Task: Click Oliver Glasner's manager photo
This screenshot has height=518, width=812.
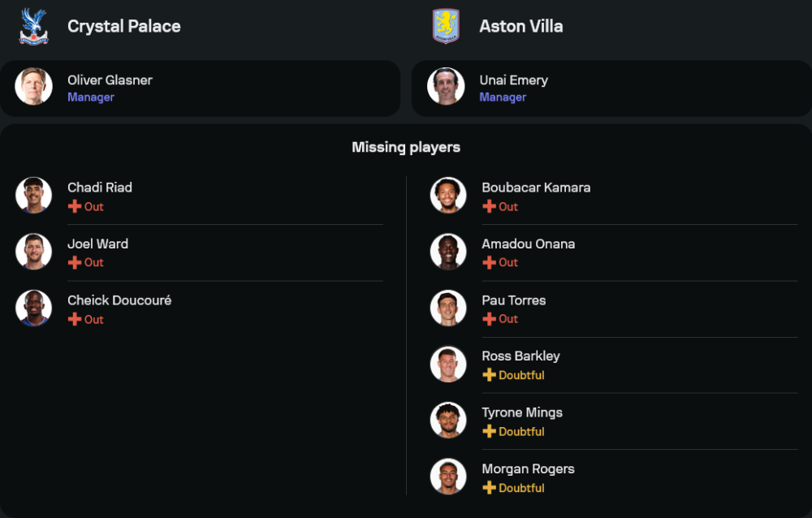Action: point(33,87)
